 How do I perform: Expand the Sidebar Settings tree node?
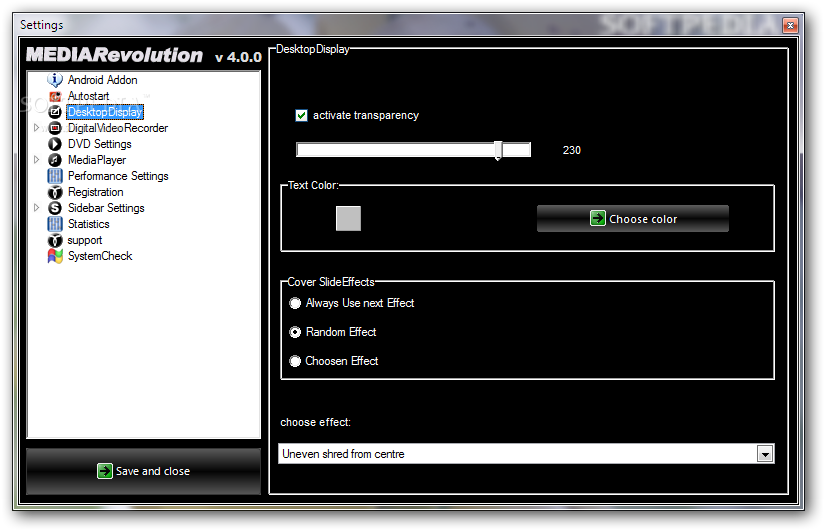36,207
